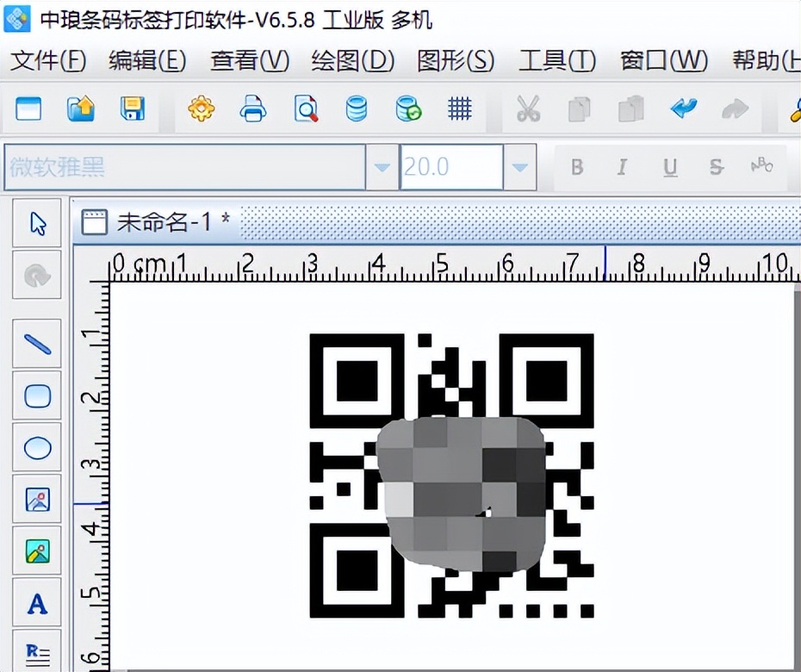Open the 文件(F) menu
The image size is (801, 672).
click(x=48, y=61)
